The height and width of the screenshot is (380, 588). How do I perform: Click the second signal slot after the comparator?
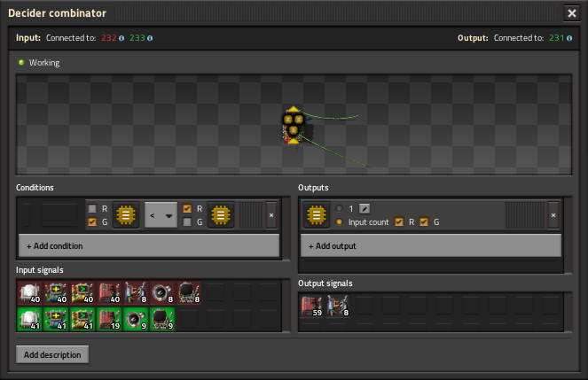(x=222, y=215)
